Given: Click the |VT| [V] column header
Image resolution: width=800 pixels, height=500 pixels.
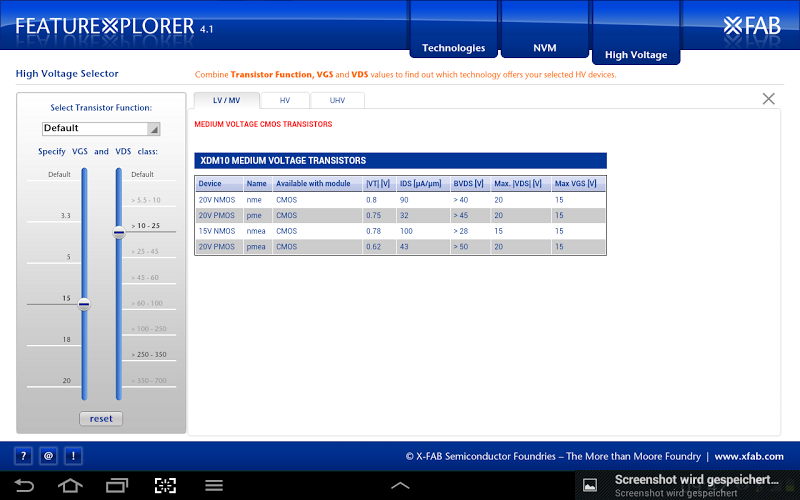Looking at the screenshot, I should (x=379, y=184).
